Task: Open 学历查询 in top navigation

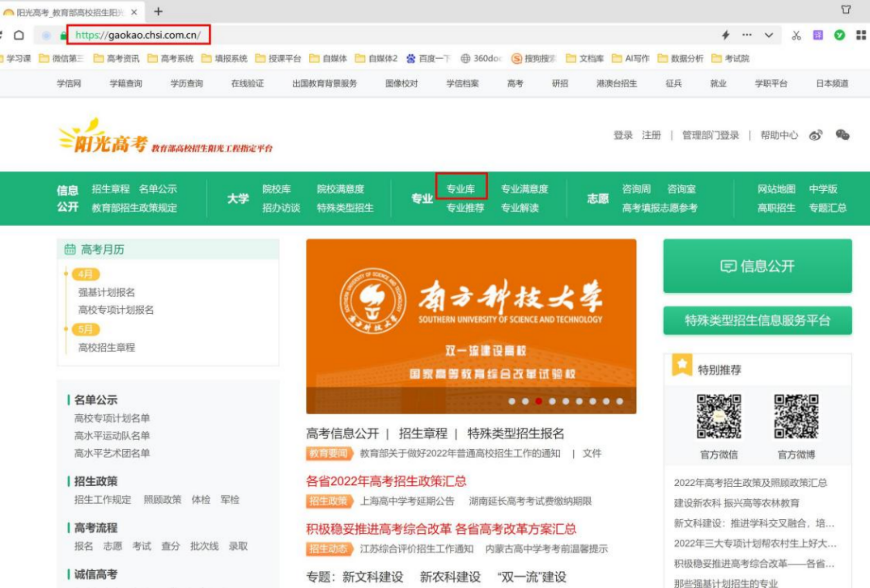Action: [x=186, y=83]
